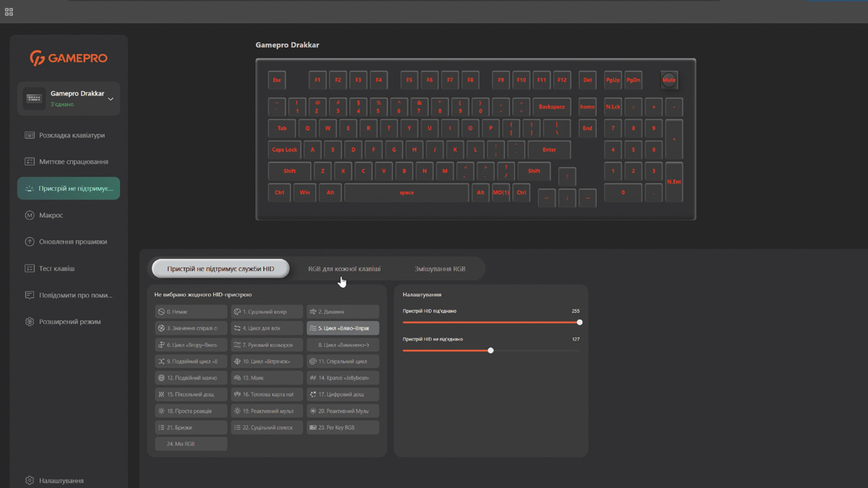Activate effect 12. Подвійний маячо
The width and height of the screenshot is (868, 488).
pyautogui.click(x=191, y=378)
